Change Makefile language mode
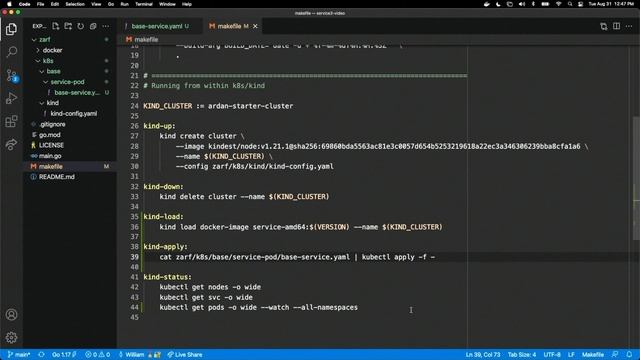 tap(593, 355)
